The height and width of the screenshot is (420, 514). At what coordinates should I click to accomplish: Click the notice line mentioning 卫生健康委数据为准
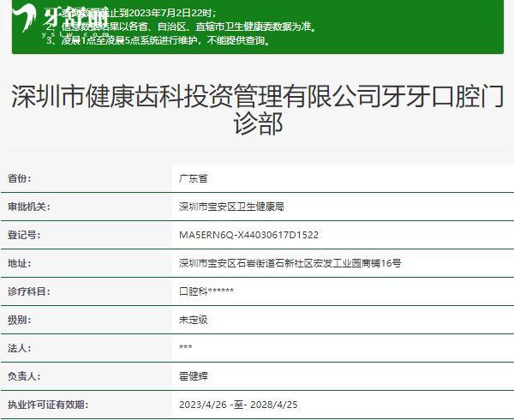(182, 27)
